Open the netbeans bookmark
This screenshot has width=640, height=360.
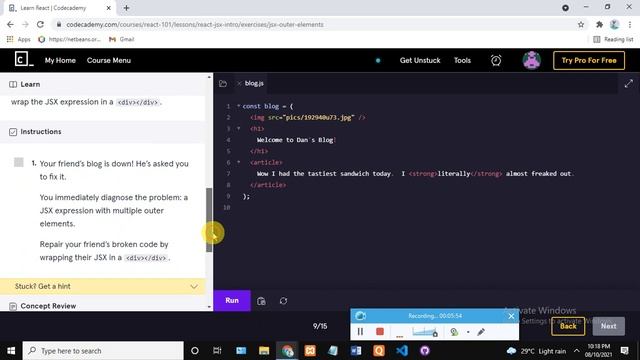point(69,39)
